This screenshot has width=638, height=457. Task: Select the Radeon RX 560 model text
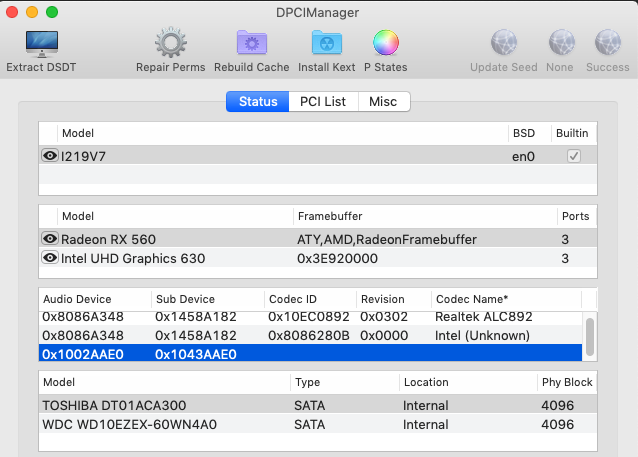tap(108, 239)
